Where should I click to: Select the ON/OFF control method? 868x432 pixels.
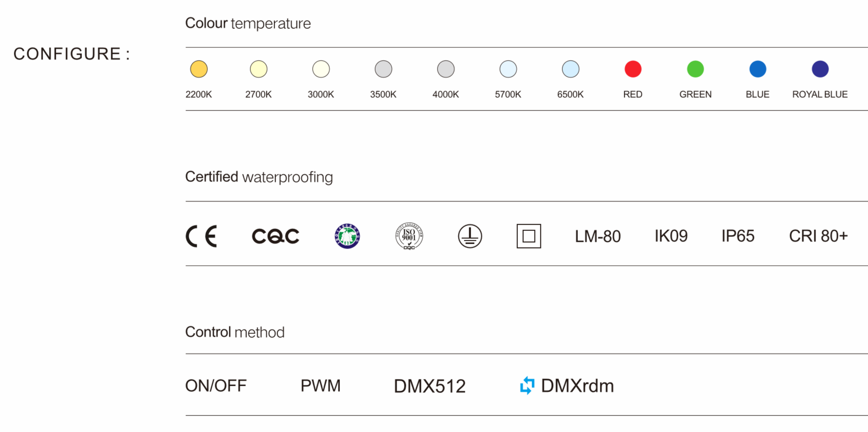[216, 386]
